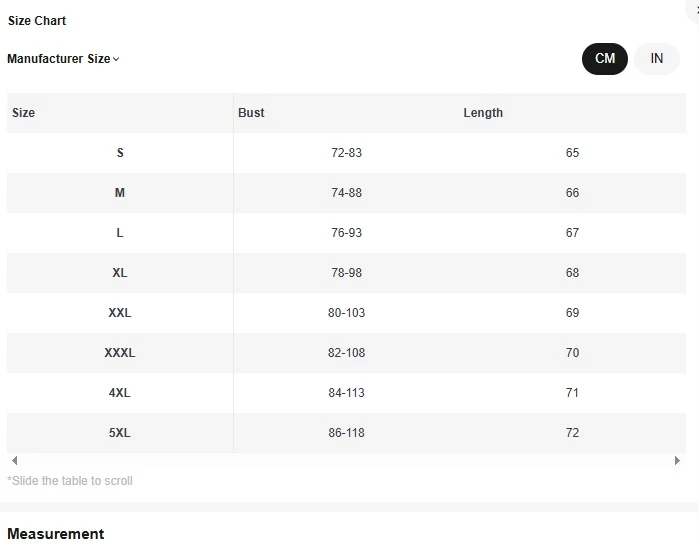Select the 5XL size row label
Image resolution: width=699 pixels, height=546 pixels.
120,433
